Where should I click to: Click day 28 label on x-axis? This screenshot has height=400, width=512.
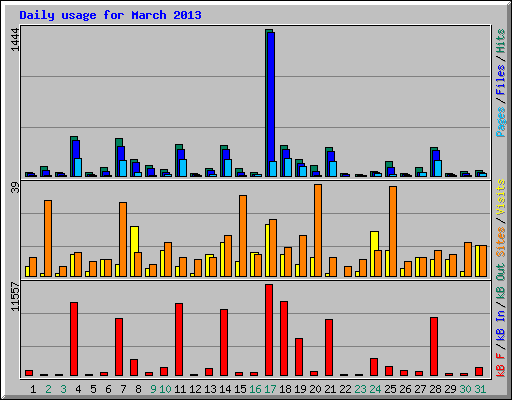point(435,389)
